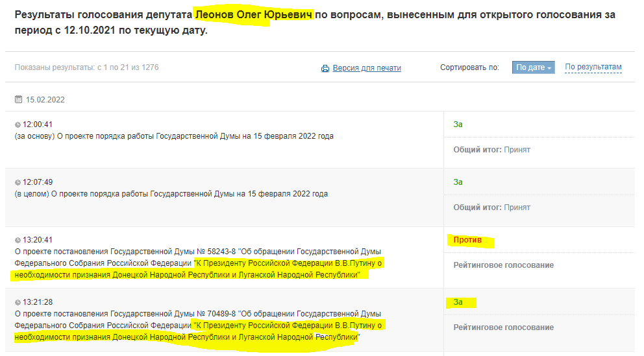Image resolution: width=644 pixels, height=356 pixels.
Task: Click Общий итог: Принят for the 12:07:49 vote
Action: (491, 208)
